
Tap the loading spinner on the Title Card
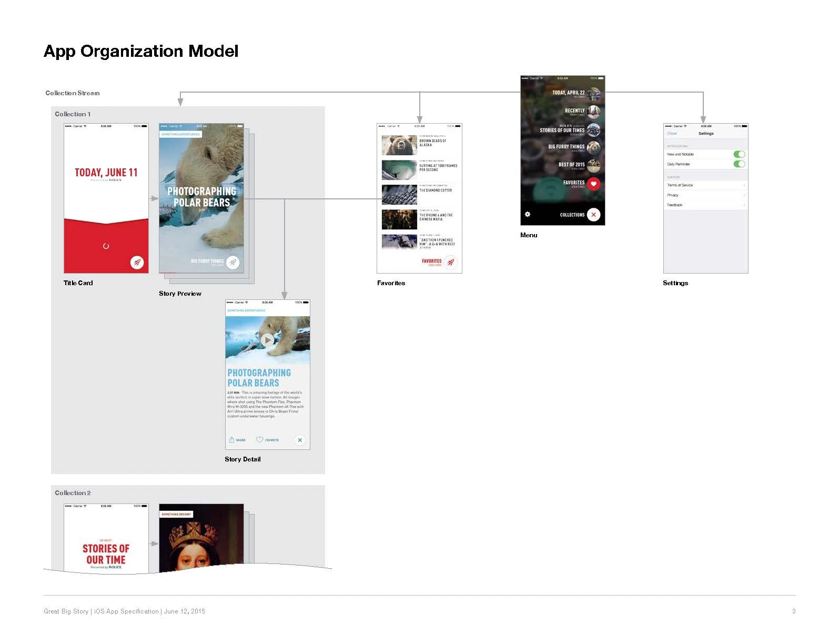coord(106,246)
